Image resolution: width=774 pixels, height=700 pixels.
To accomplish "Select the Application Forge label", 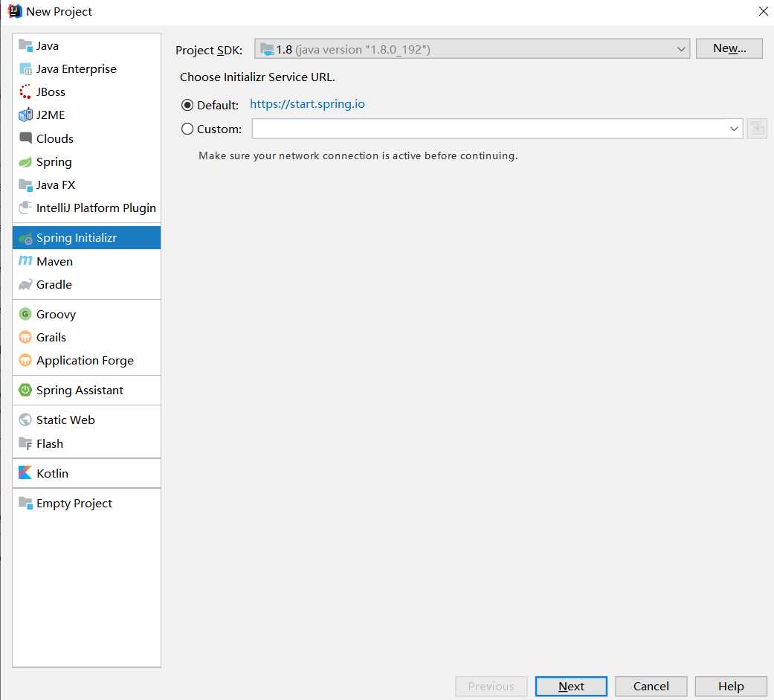I will [85, 361].
